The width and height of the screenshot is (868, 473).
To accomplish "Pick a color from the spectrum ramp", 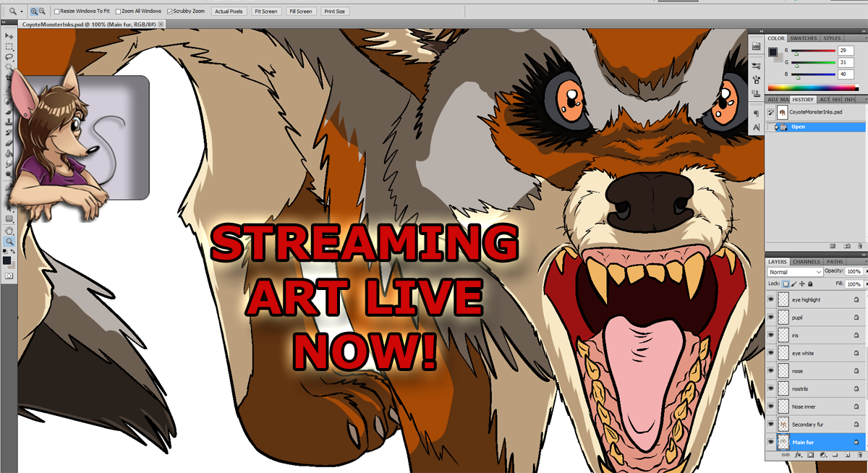I will click(x=812, y=88).
